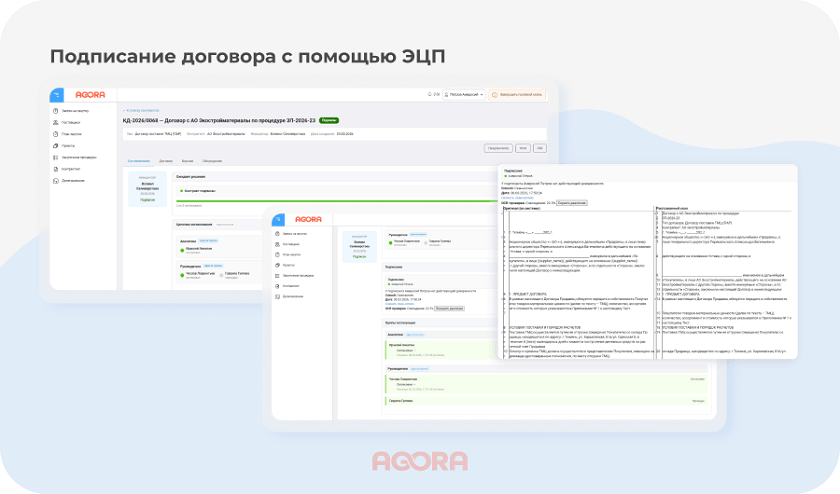Click the last green approver row in front window
840x494 pixels.
(x=546, y=401)
